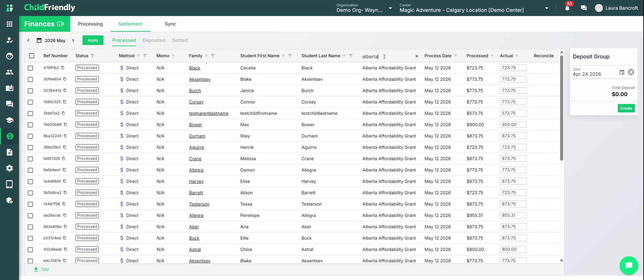Check the row for Cecelia Black
The height and width of the screenshot is (280, 644).
(31, 68)
